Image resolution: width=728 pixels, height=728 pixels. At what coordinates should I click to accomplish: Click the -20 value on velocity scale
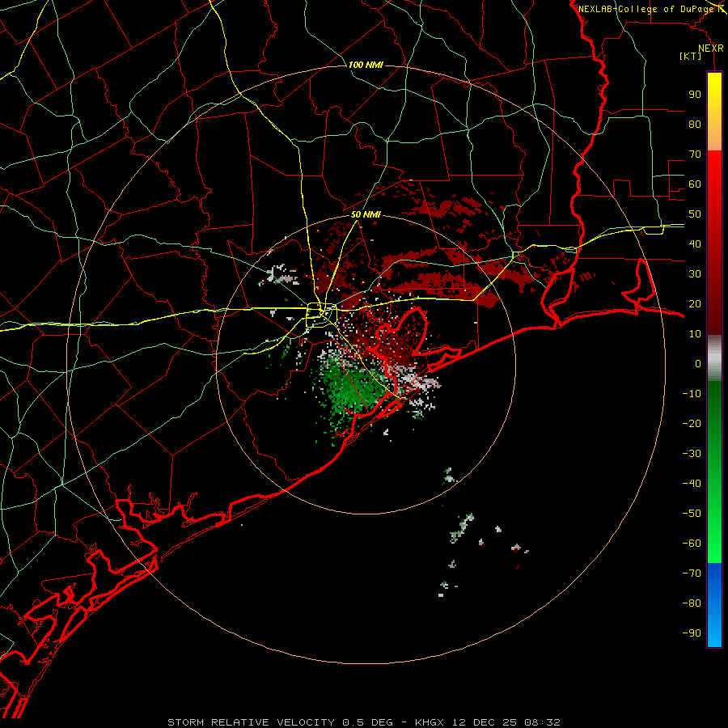pos(692,424)
